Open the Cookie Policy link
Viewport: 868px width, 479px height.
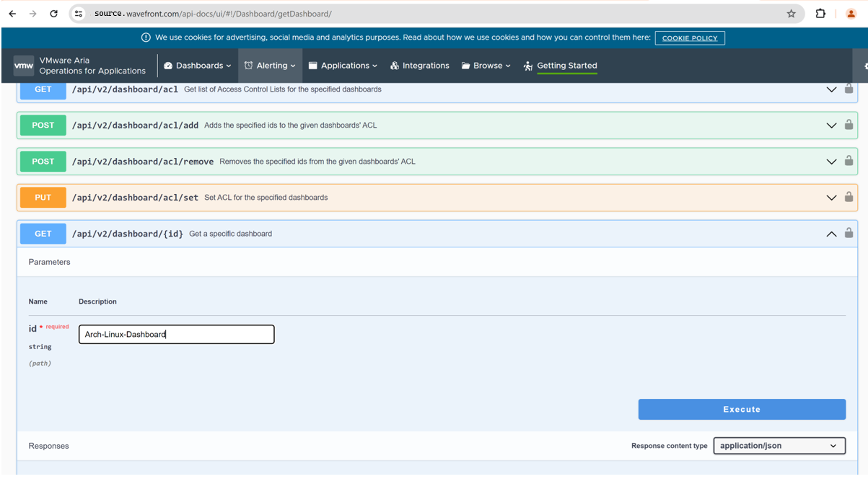click(690, 38)
